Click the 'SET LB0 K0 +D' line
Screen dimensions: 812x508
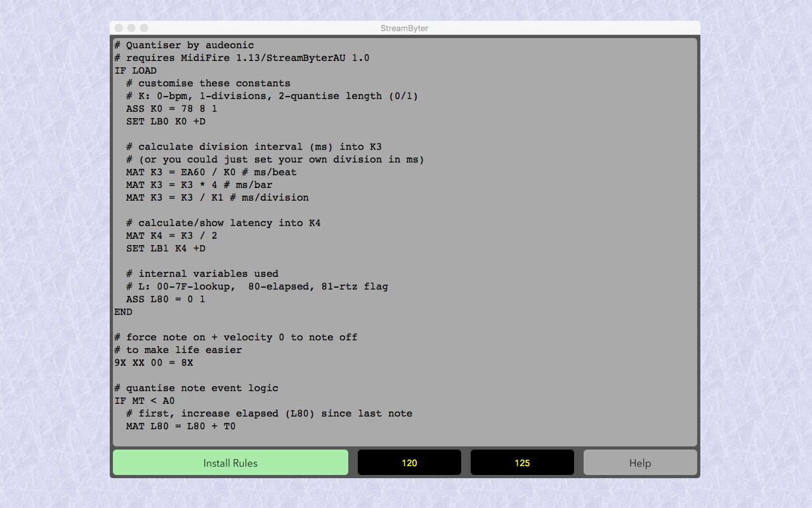click(166, 121)
